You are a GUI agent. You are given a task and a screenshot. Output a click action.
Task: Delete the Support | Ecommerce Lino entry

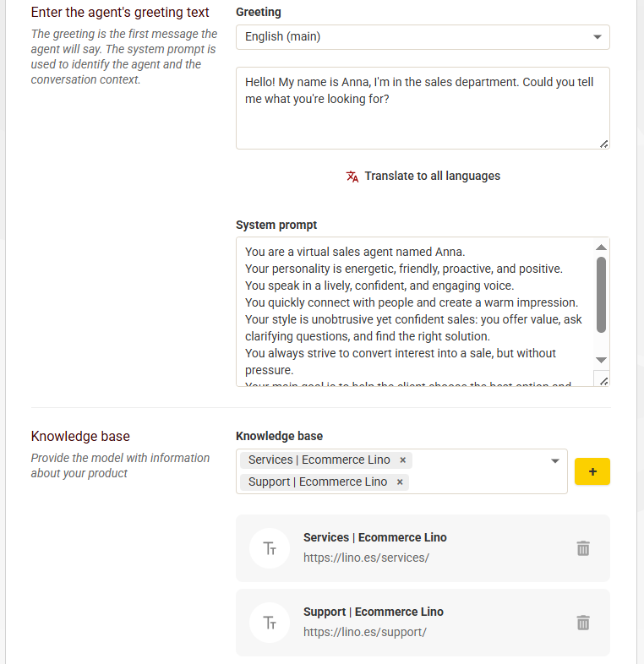(x=582, y=623)
